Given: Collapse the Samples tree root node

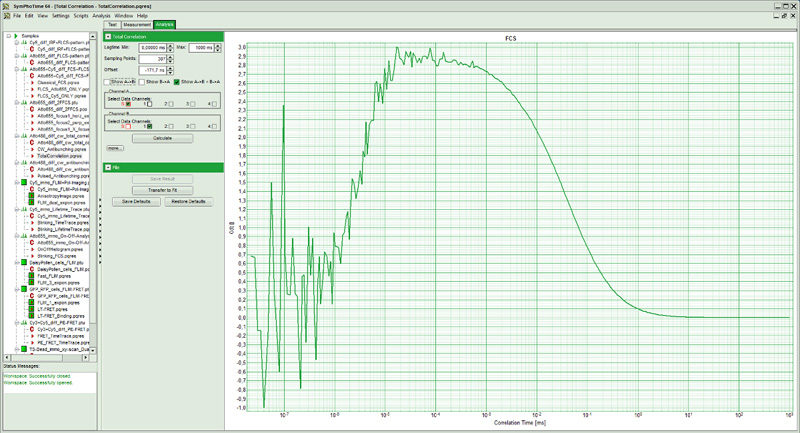Looking at the screenshot, I should pyautogui.click(x=8, y=35).
